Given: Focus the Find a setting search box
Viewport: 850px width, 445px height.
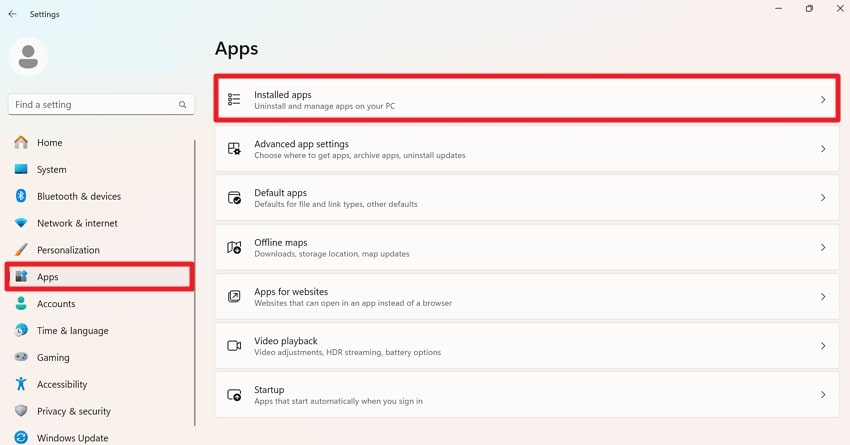Looking at the screenshot, I should pyautogui.click(x=92, y=105).
